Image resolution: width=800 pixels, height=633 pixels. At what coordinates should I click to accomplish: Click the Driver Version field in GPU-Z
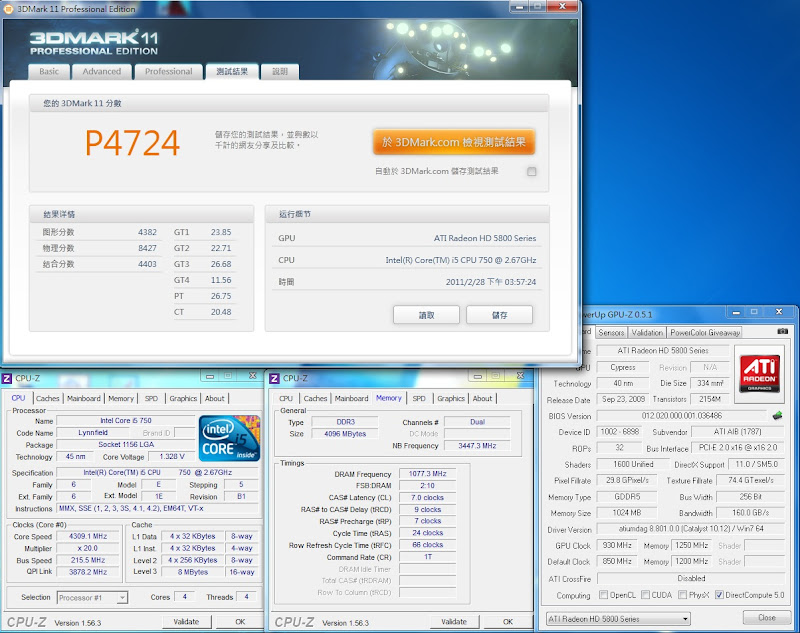point(691,529)
